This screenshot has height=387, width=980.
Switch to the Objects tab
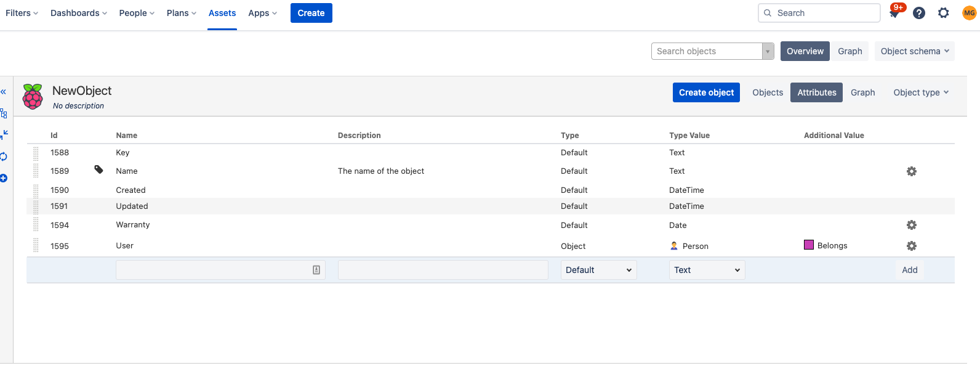(x=768, y=92)
